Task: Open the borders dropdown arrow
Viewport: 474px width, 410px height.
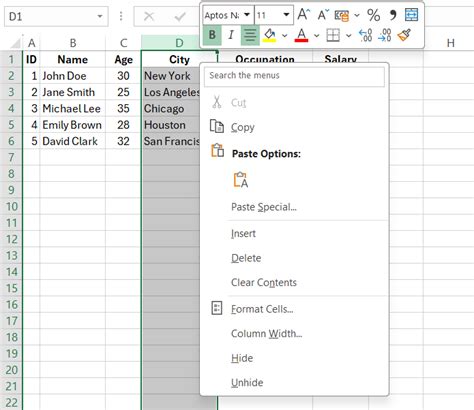Action: [348, 35]
